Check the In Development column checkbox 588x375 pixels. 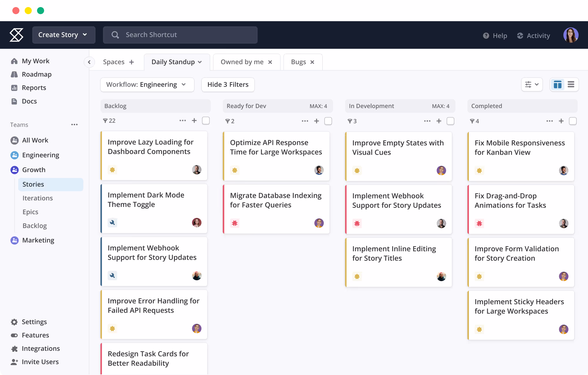pos(450,121)
